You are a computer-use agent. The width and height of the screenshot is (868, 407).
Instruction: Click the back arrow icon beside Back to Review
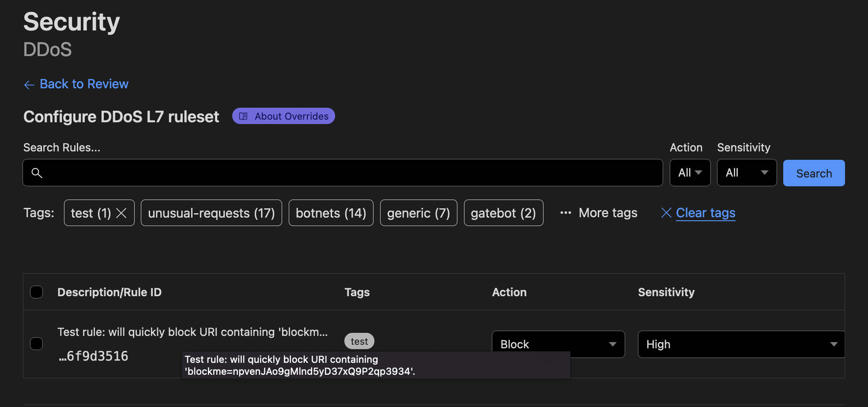[x=29, y=85]
